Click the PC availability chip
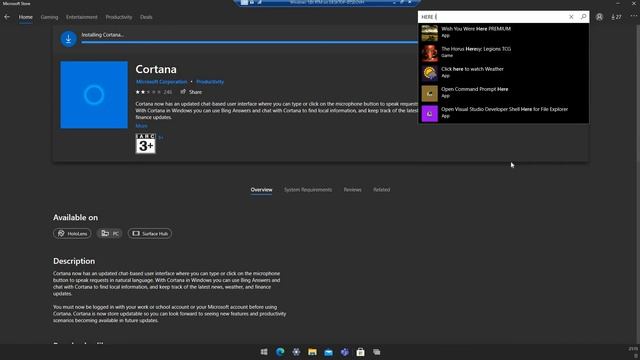The width and height of the screenshot is (640, 360). [110, 233]
